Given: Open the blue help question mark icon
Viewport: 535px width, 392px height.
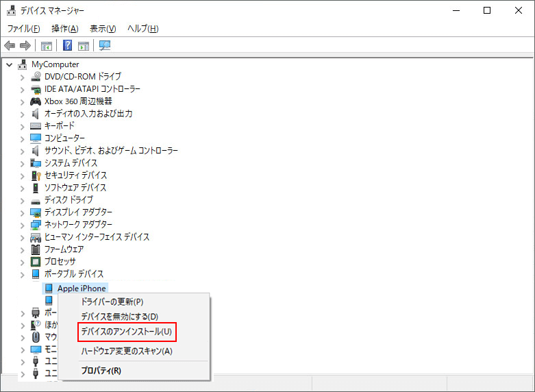Looking at the screenshot, I should 68,45.
